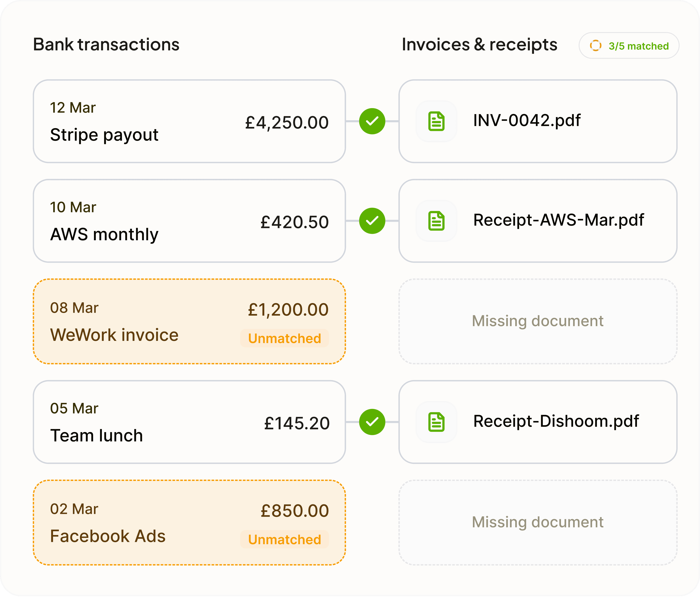Viewport: 700px width, 597px height.
Task: Select the Stripe payout transaction card
Action: point(189,121)
